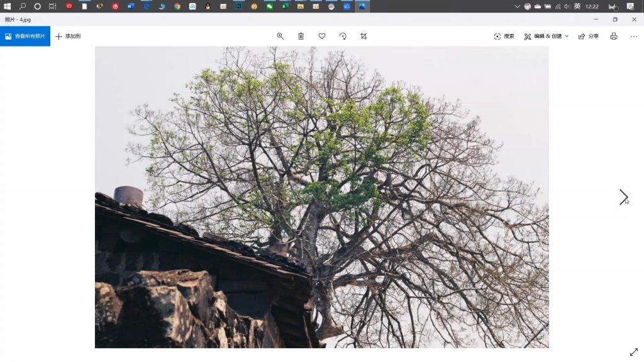This screenshot has height=362, width=644.
Task: Zoom in with the magnifier icon
Action: pyautogui.click(x=280, y=36)
